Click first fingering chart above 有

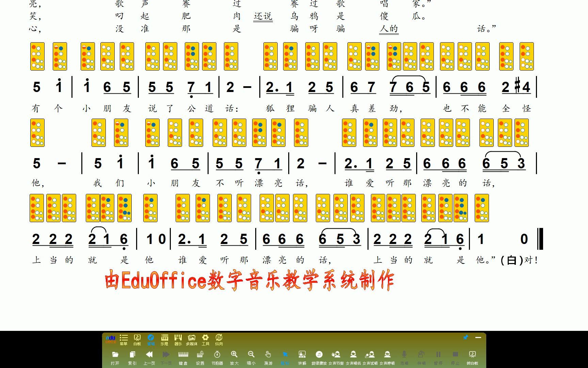pos(37,56)
